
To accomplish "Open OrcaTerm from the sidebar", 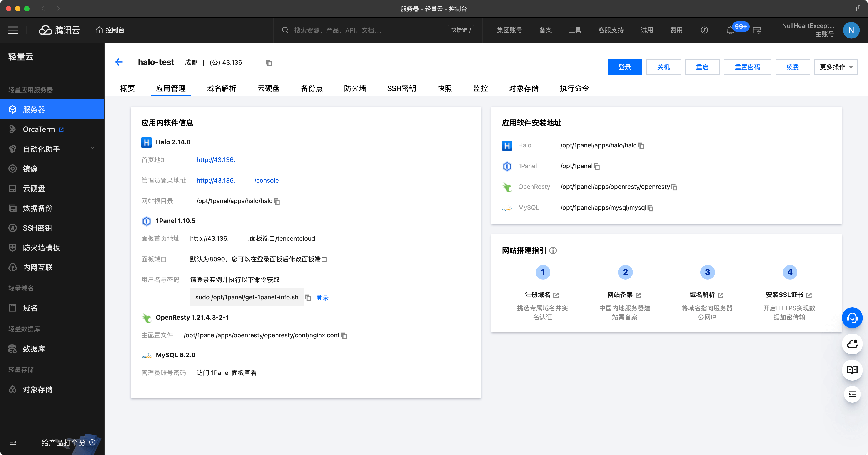I will [x=38, y=129].
